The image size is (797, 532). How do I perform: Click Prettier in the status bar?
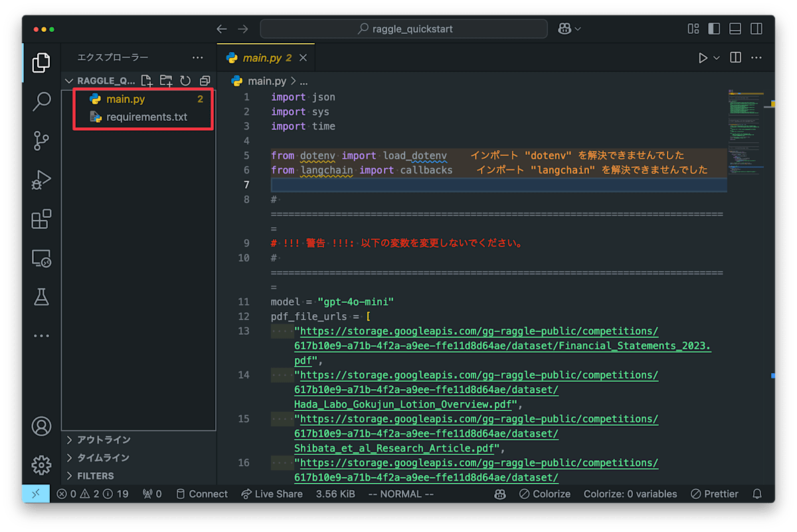click(715, 494)
